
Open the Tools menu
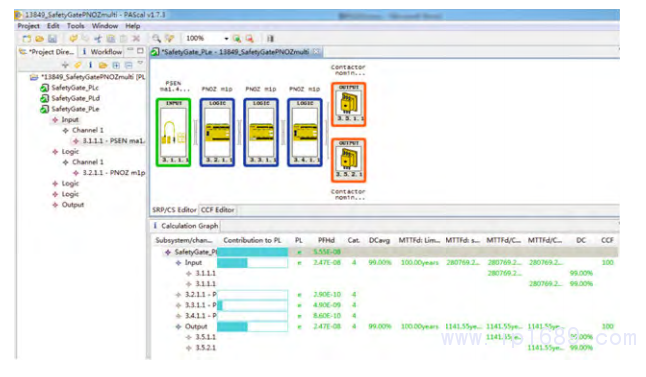75,26
